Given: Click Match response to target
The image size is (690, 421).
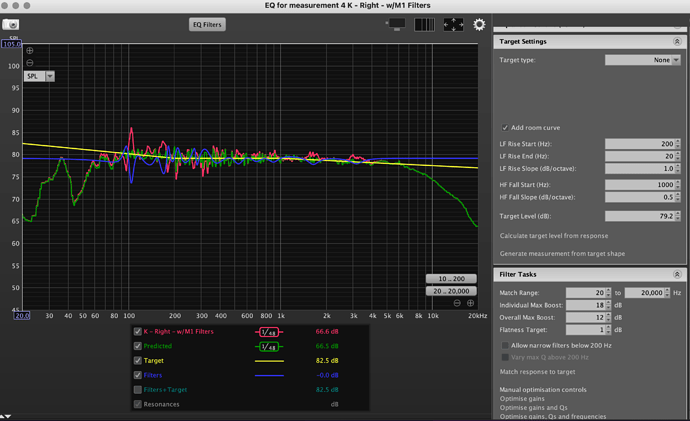Looking at the screenshot, I should click(537, 372).
